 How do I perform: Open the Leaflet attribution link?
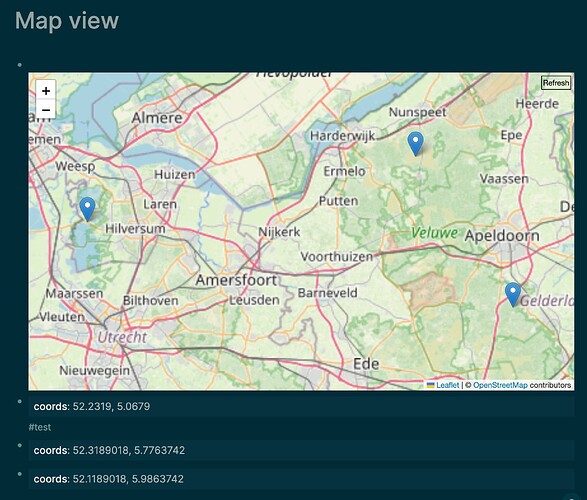coord(447,385)
